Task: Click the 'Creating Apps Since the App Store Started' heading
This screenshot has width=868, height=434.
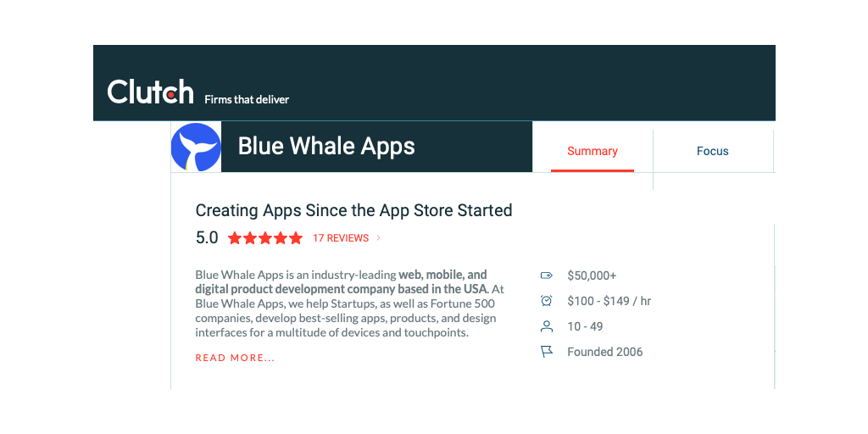Action: click(x=353, y=210)
